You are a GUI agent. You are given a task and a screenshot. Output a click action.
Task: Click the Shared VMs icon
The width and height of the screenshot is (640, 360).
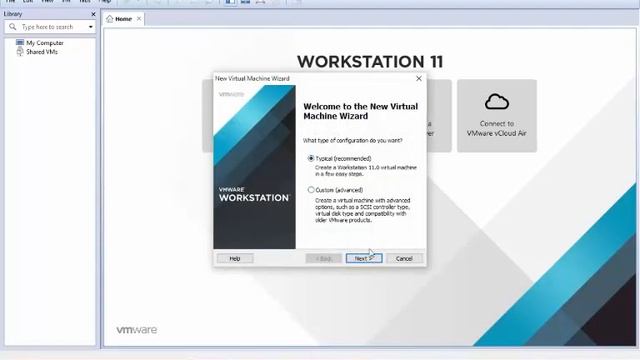pyautogui.click(x=20, y=52)
